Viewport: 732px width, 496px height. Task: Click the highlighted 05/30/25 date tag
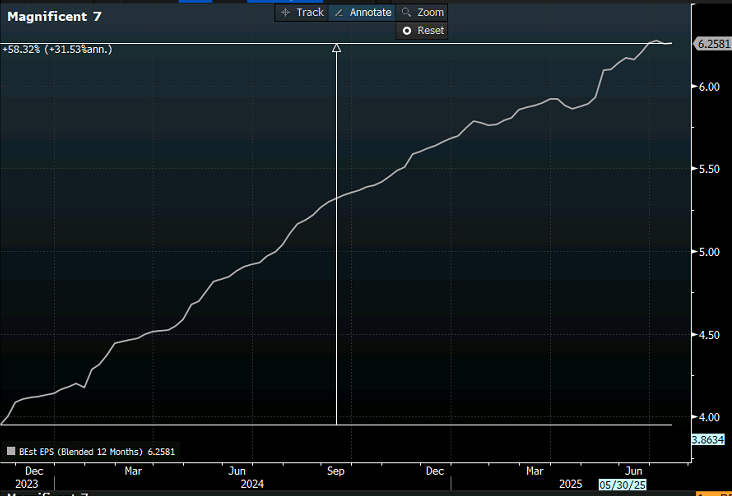click(x=622, y=484)
